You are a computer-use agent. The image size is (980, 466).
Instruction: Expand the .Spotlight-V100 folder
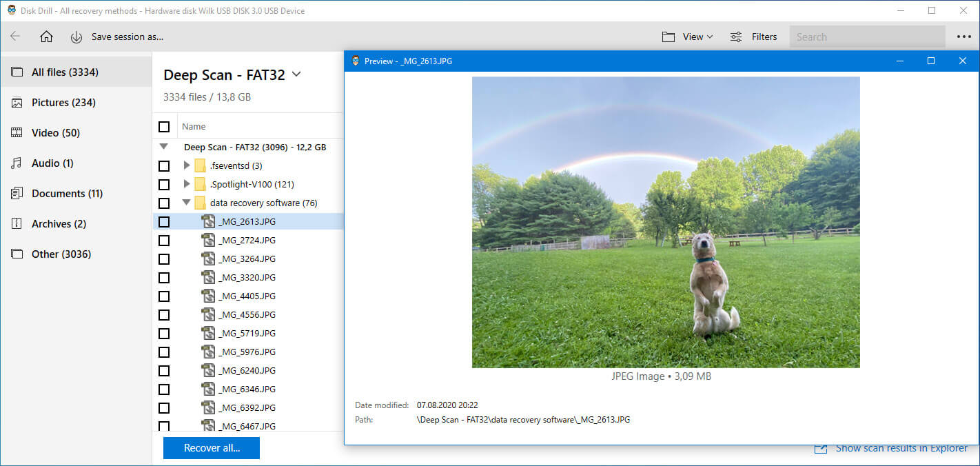[186, 185]
